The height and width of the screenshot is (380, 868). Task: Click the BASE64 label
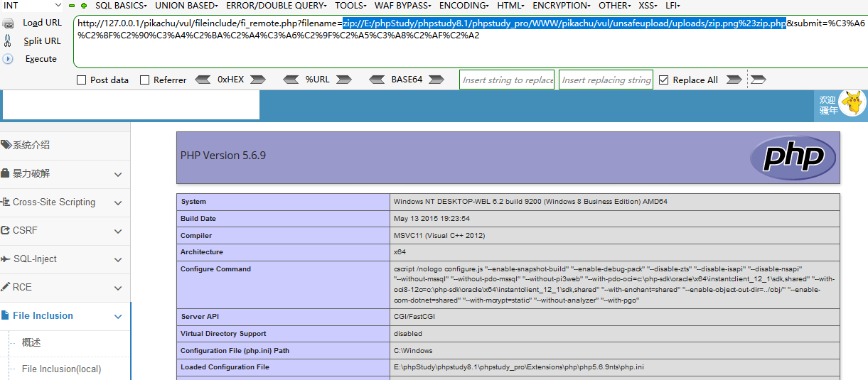coord(407,80)
